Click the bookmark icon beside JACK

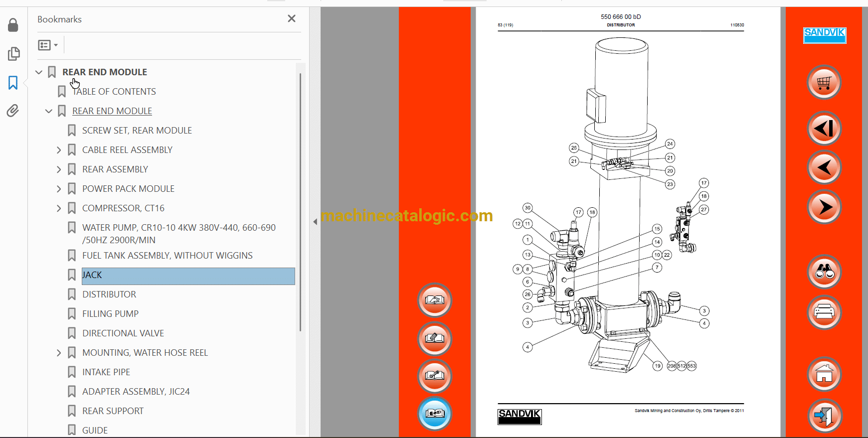[72, 275]
